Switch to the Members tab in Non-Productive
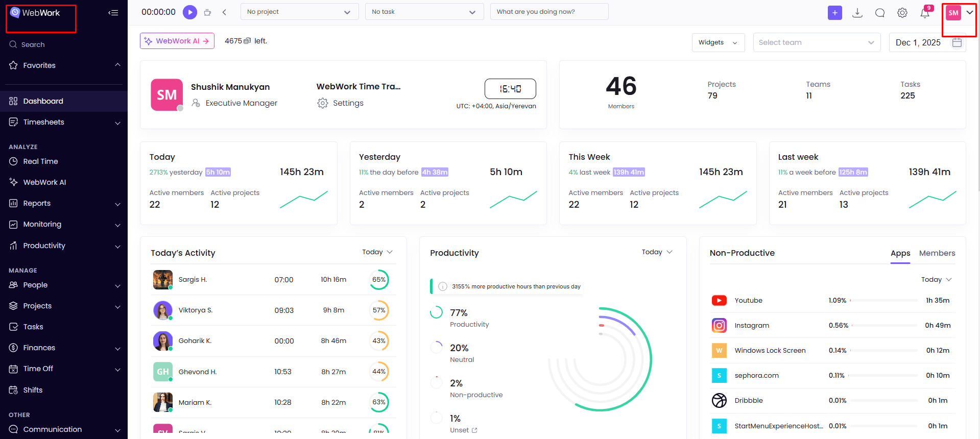This screenshot has width=980, height=439. [937, 253]
